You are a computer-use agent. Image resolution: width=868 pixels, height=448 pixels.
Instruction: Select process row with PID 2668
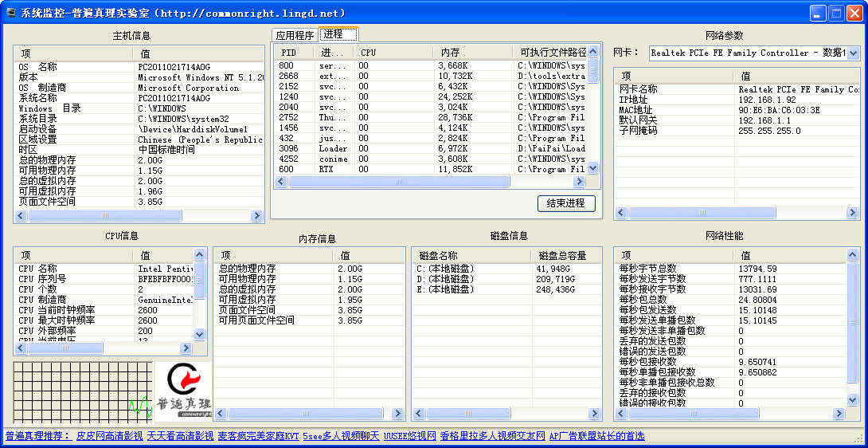pos(431,76)
